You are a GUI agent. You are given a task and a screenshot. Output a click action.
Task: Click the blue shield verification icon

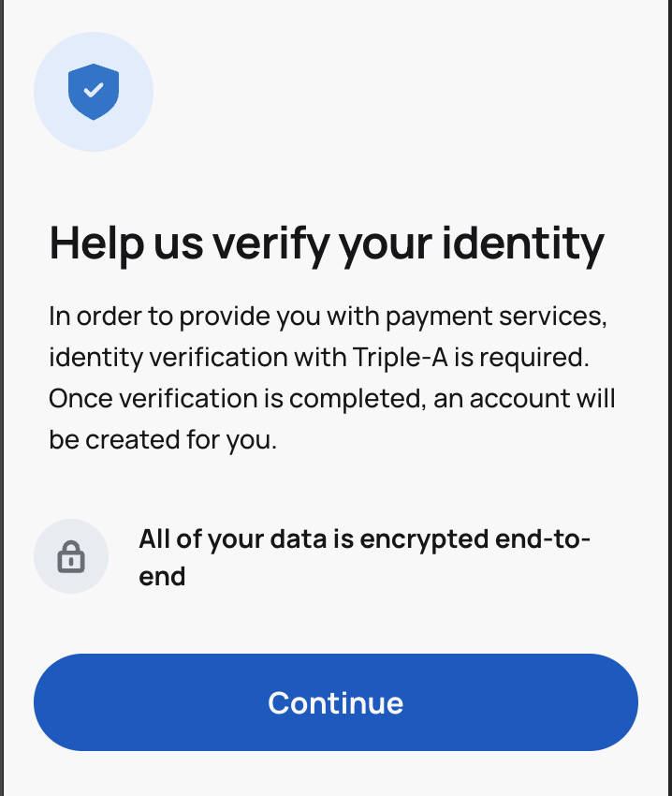[x=94, y=92]
